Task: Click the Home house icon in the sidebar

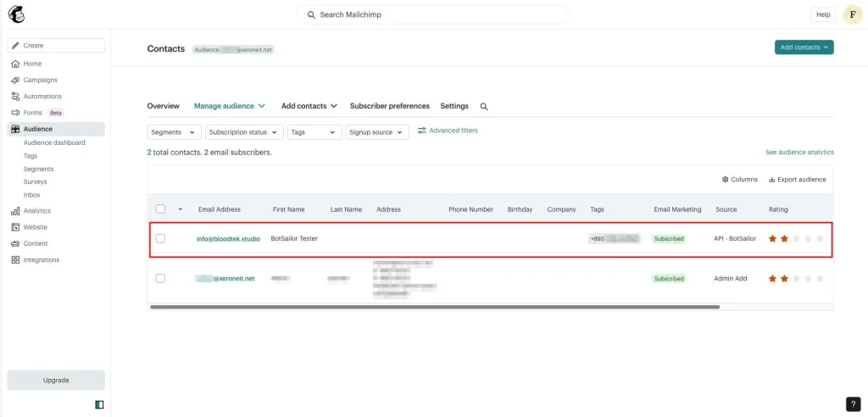Action: click(15, 64)
